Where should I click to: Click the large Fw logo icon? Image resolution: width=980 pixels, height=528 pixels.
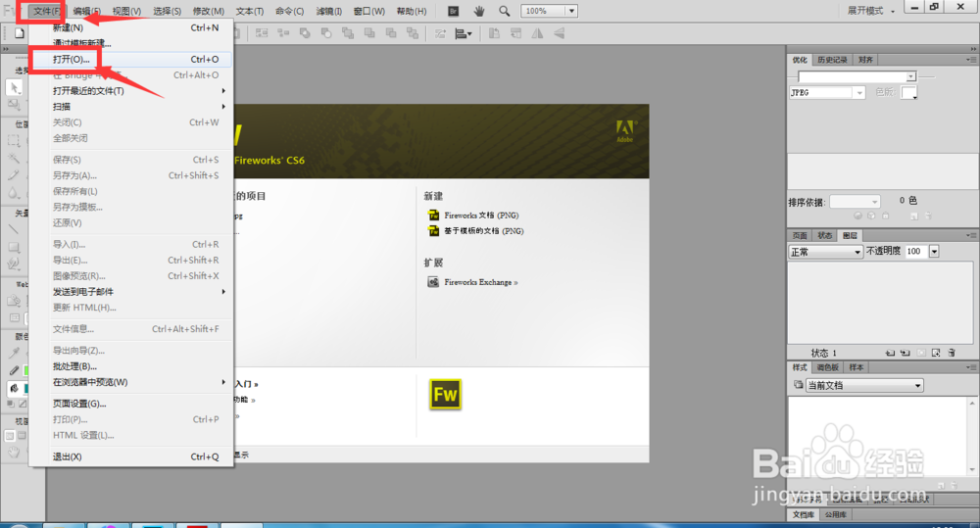coord(445,394)
